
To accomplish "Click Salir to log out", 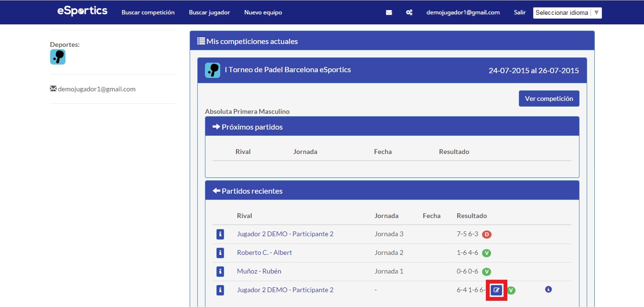I will pyautogui.click(x=520, y=12).
